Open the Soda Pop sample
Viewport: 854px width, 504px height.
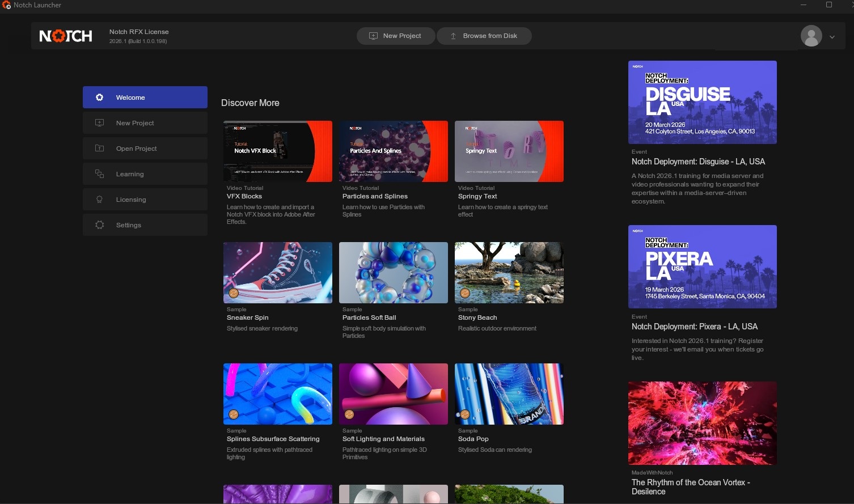tap(509, 394)
